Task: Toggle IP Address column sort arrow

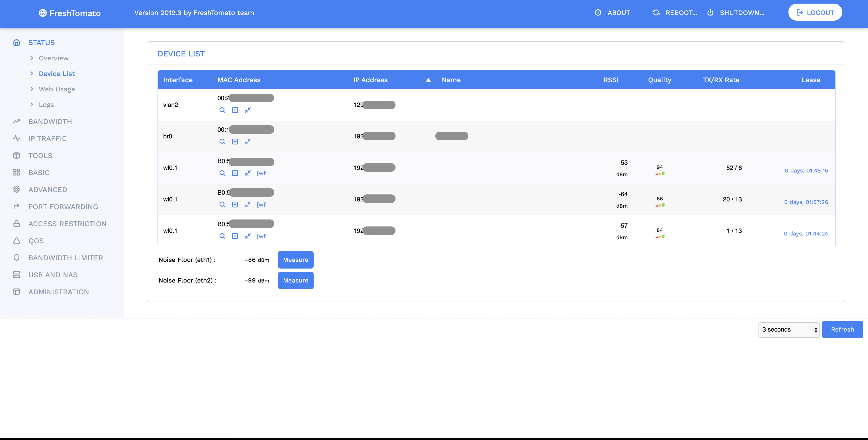Action: (428, 80)
